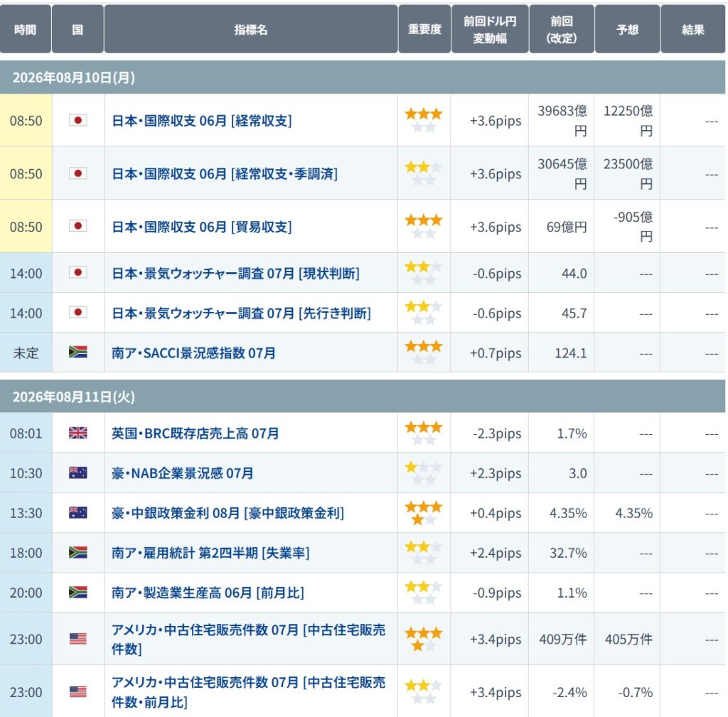Click importance stars for 経常収支 row

tap(424, 120)
